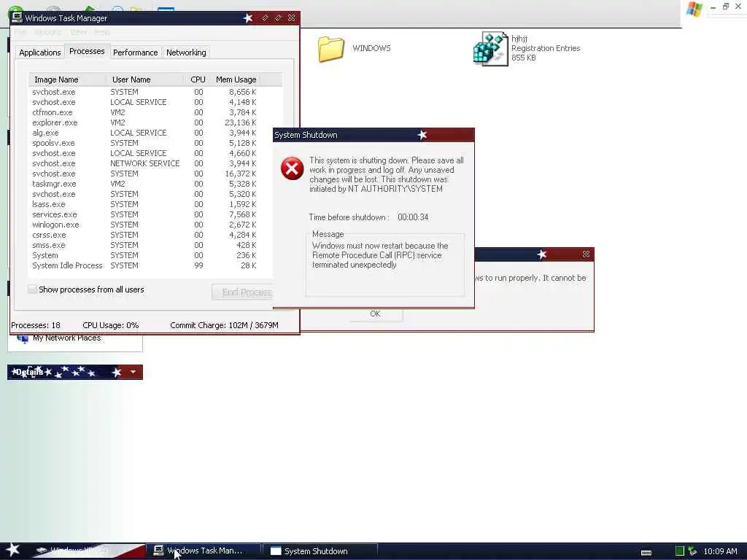Select the lsass.exe process row
The width and height of the screenshot is (747, 560).
(x=144, y=204)
